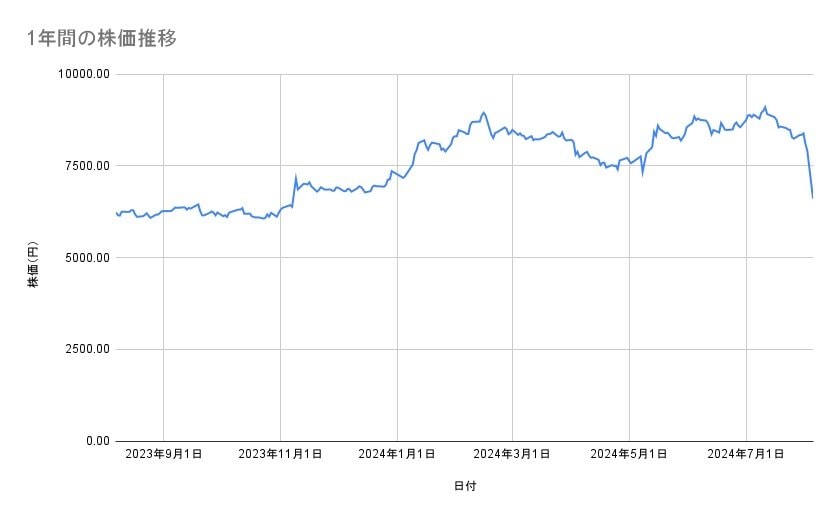This screenshot has width=839, height=519.
Task: Click the 7500.00 y-axis label
Action: tap(84, 166)
